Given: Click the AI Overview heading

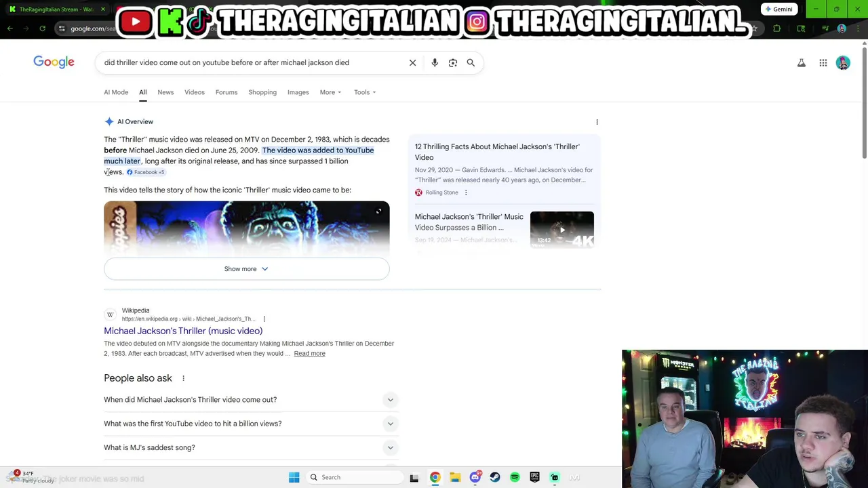Looking at the screenshot, I should coord(135,122).
